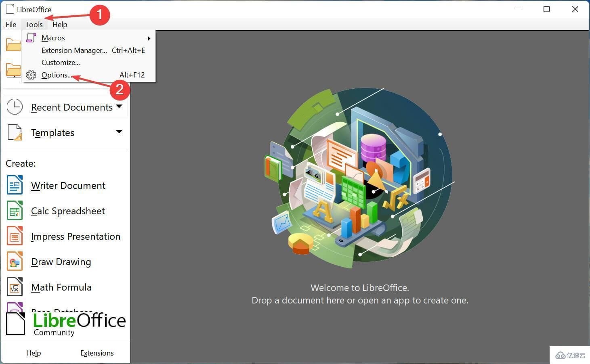This screenshot has height=364, width=590.
Task: Click the Help button at bottom
Action: pyautogui.click(x=34, y=353)
